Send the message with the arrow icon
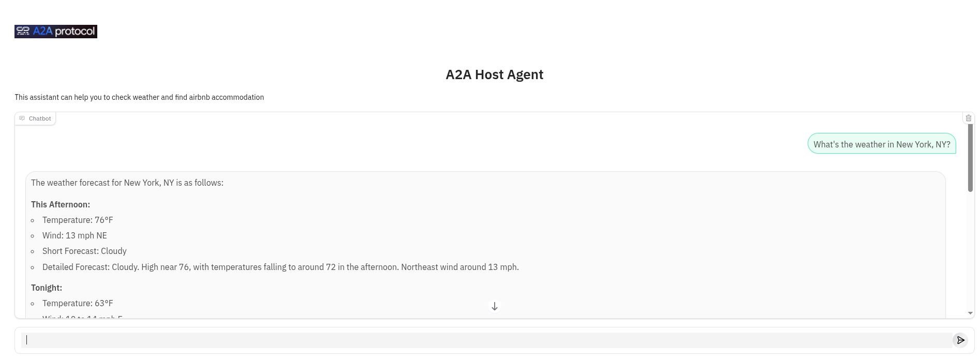The width and height of the screenshot is (980, 360). tap(960, 340)
